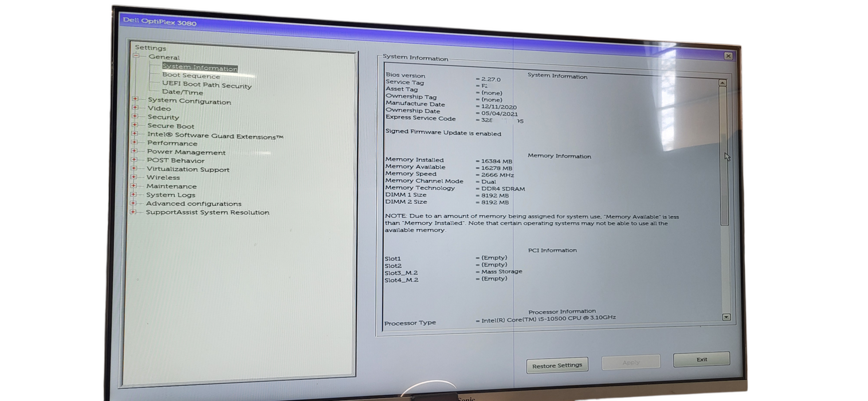This screenshot has width=868, height=401.
Task: Click the DIMM 1 Size row
Action: pyautogui.click(x=447, y=195)
